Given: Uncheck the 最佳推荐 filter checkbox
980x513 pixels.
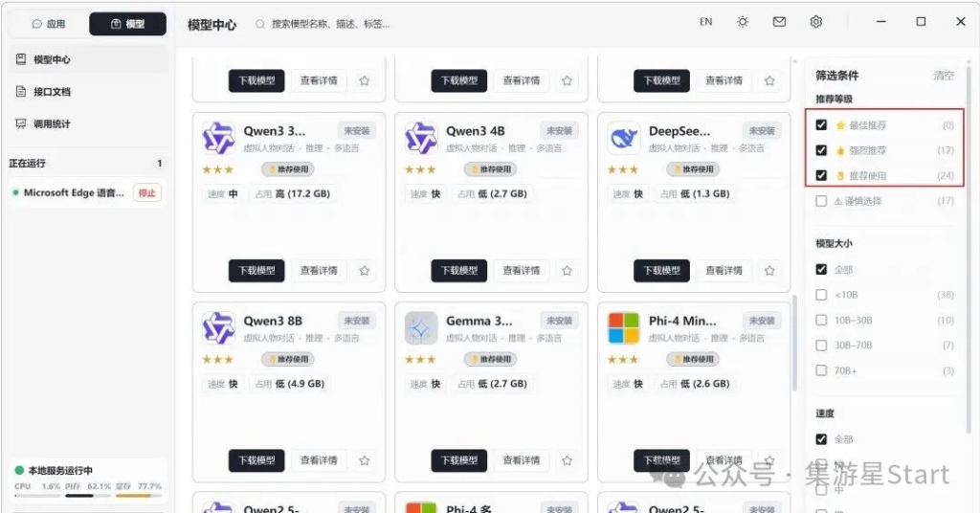Looking at the screenshot, I should 821,125.
